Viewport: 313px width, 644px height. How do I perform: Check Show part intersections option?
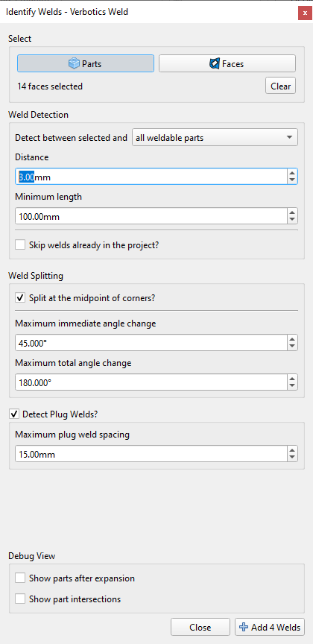point(20,599)
